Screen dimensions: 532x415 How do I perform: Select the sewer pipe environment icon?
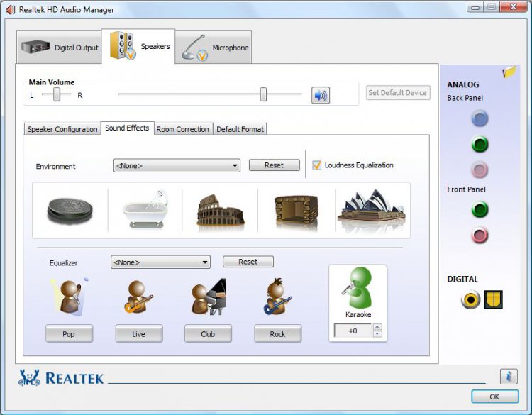coord(70,211)
